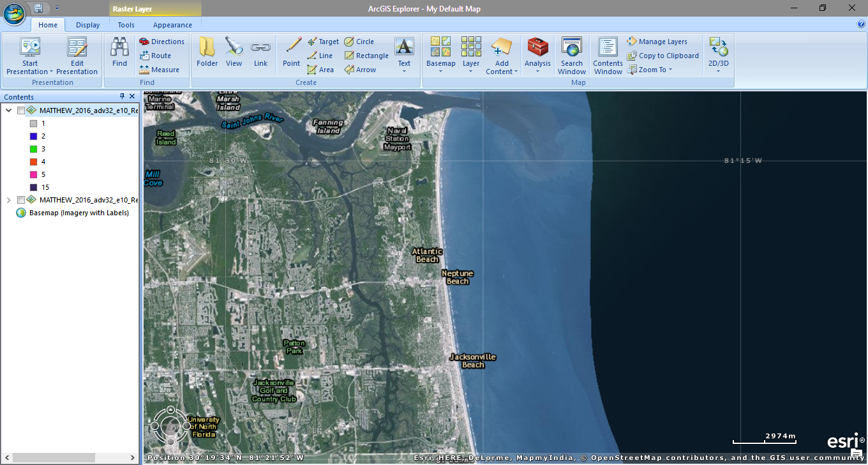The image size is (868, 465).
Task: Switch to the Tools tab
Action: (x=126, y=25)
